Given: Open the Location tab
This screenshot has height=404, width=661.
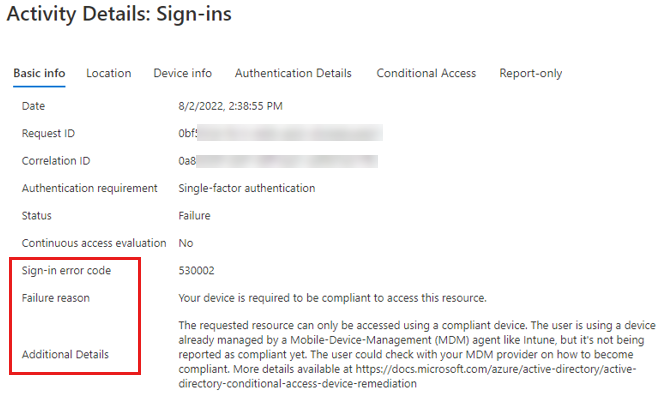Looking at the screenshot, I should click(x=109, y=73).
